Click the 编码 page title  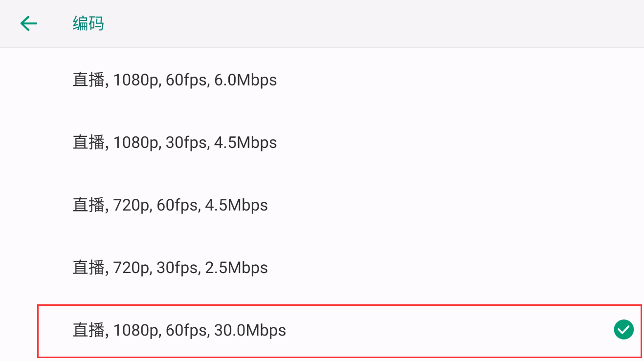click(x=88, y=23)
